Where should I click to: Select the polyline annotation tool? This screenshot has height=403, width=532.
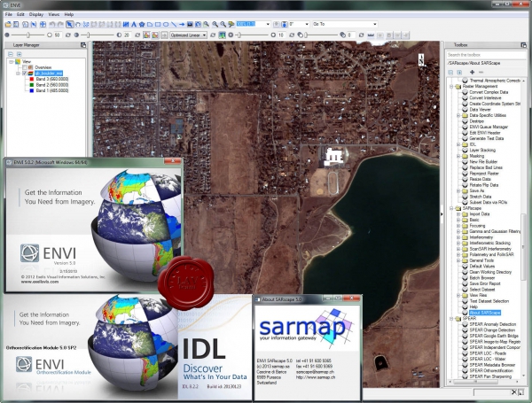[174, 24]
